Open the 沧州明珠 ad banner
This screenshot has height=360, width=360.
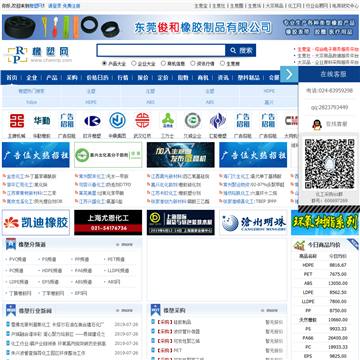point(253,223)
